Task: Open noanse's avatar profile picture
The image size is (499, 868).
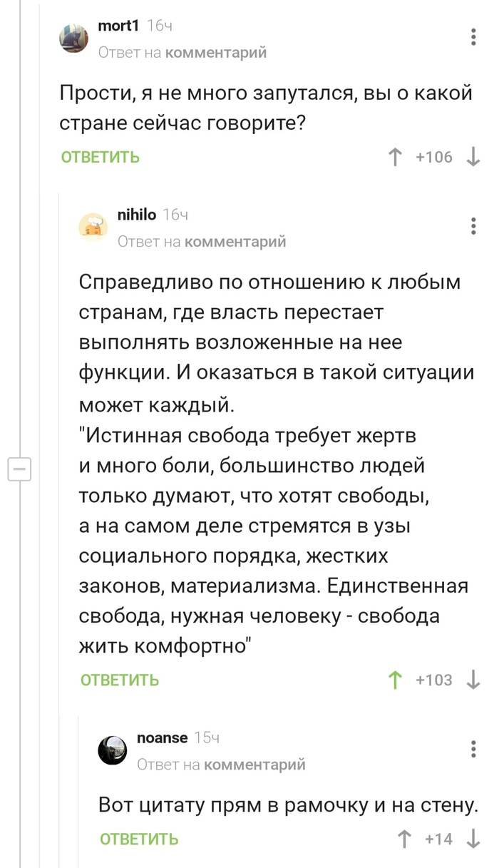Action: (113, 750)
